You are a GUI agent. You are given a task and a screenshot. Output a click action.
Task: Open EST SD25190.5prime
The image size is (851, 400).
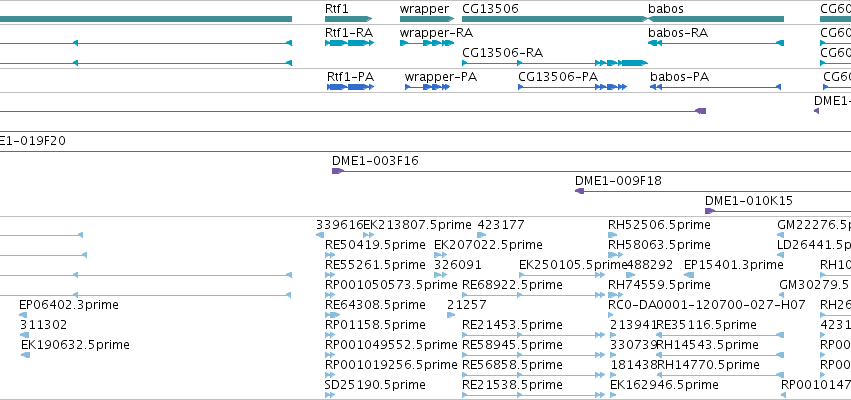pos(375,385)
